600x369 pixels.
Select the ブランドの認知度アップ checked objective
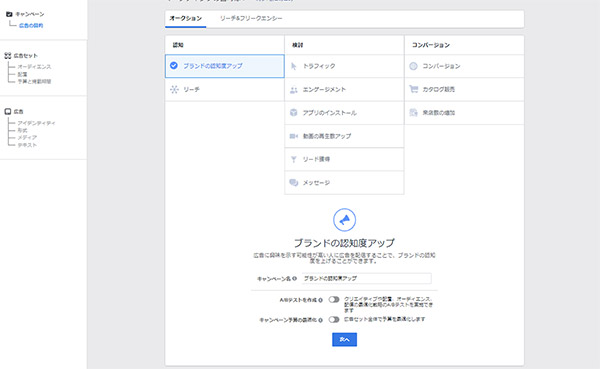(225, 66)
